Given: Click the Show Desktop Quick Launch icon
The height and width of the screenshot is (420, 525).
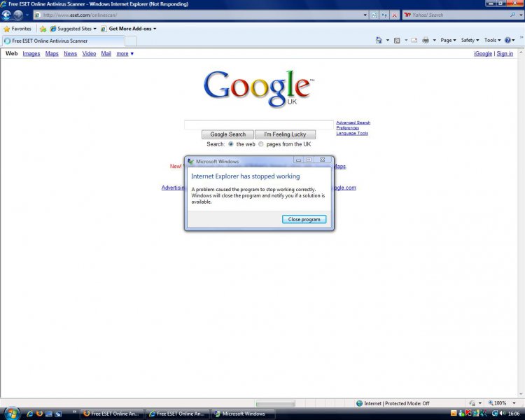Looking at the screenshot, I should coord(49,414).
